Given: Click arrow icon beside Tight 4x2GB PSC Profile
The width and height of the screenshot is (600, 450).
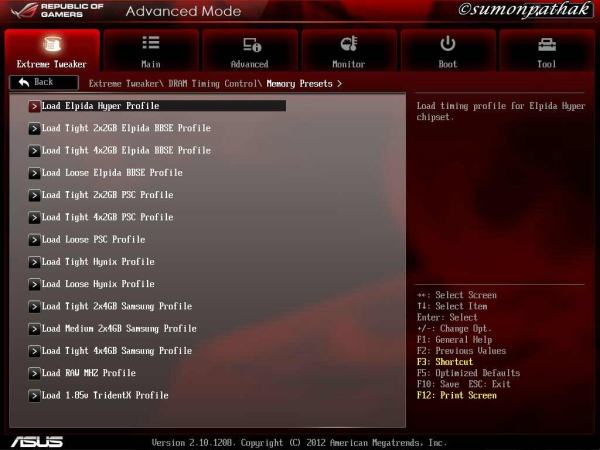Looking at the screenshot, I should click(34, 217).
